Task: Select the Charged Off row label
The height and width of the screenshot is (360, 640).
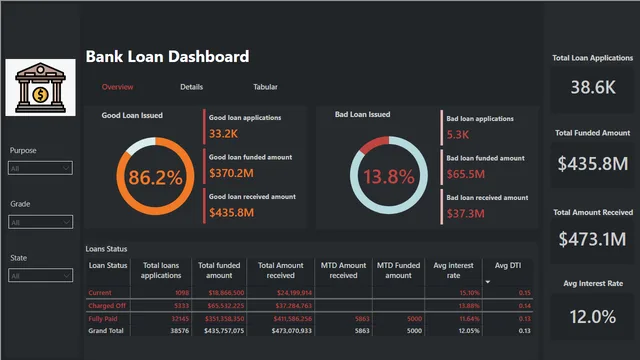Action: [107, 306]
